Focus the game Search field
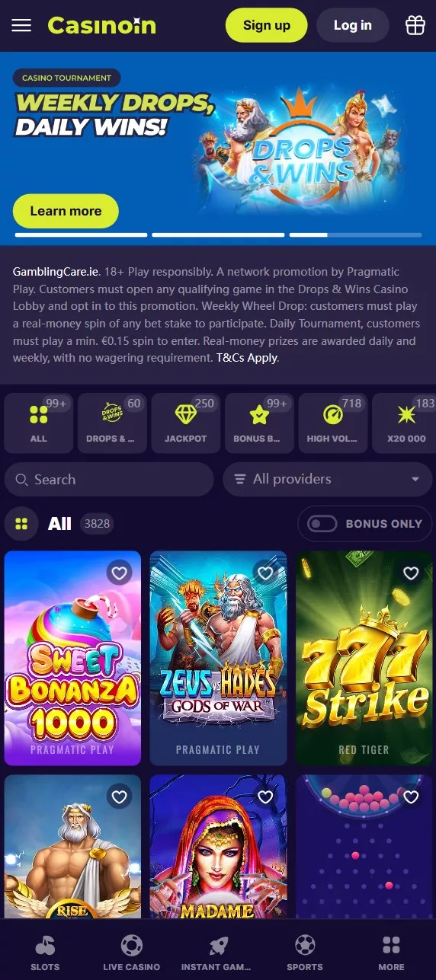The image size is (436, 980). (109, 479)
